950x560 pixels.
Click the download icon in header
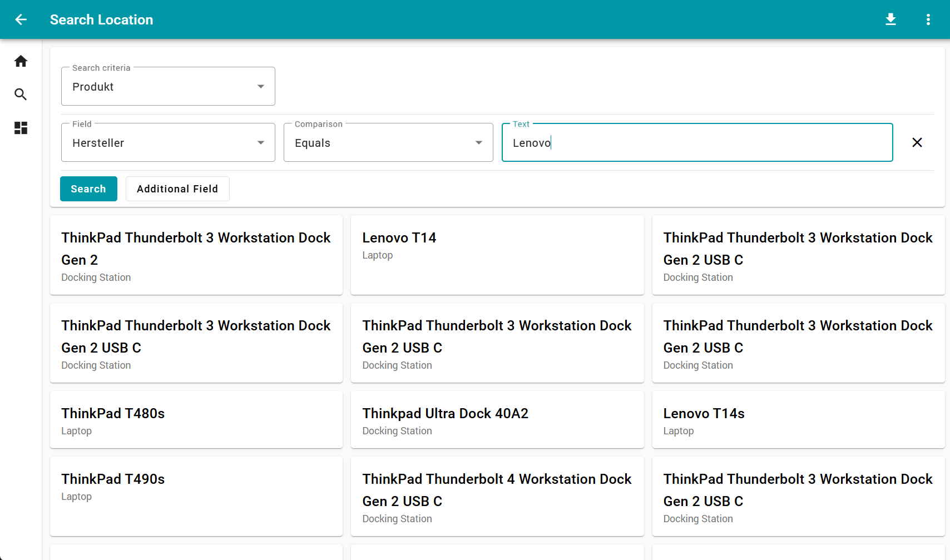tap(890, 19)
